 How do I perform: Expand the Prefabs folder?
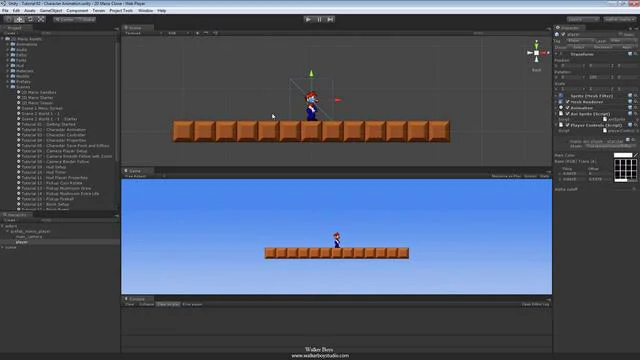8,81
